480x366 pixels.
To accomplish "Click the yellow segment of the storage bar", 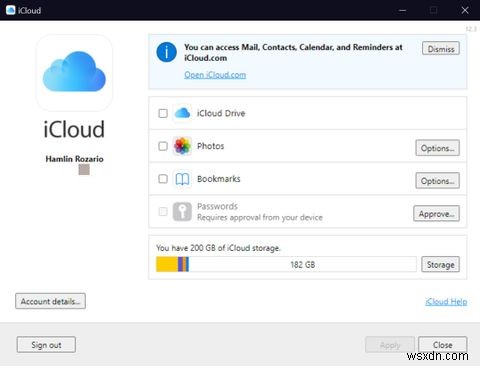I will (x=167, y=264).
